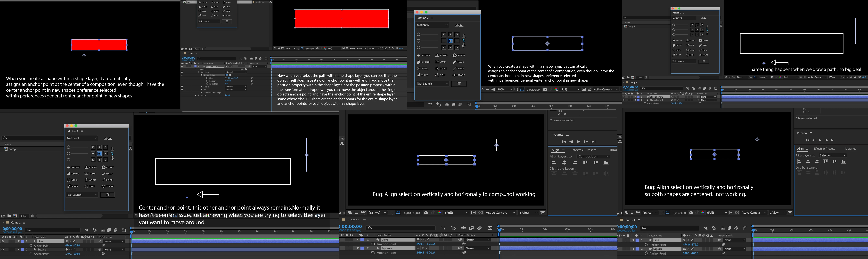This screenshot has height=259, width=868.
Task: Hide the Square layer using its eye icon
Action: [3, 250]
